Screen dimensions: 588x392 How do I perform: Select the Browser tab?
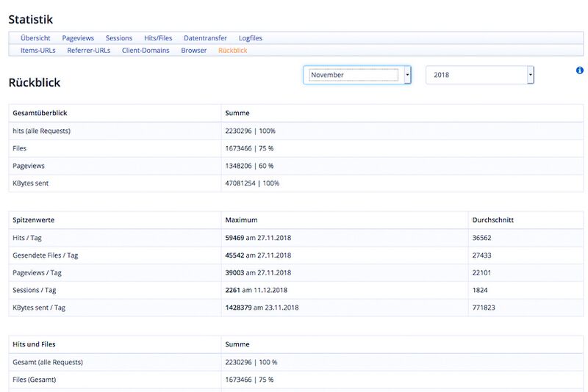tap(193, 51)
